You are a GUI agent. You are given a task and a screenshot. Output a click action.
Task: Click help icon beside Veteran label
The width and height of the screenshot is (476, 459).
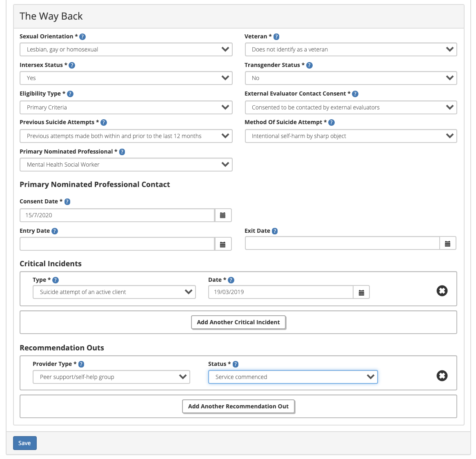pyautogui.click(x=276, y=37)
